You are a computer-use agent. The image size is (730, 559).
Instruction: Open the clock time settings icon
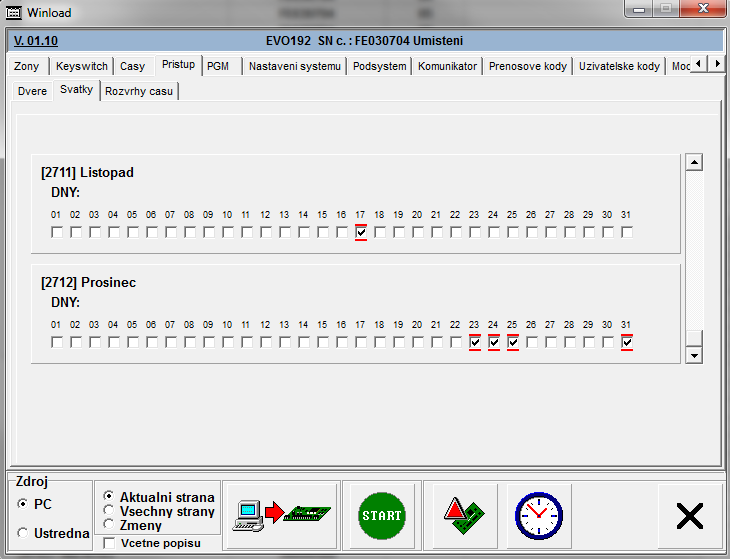pyautogui.click(x=539, y=515)
